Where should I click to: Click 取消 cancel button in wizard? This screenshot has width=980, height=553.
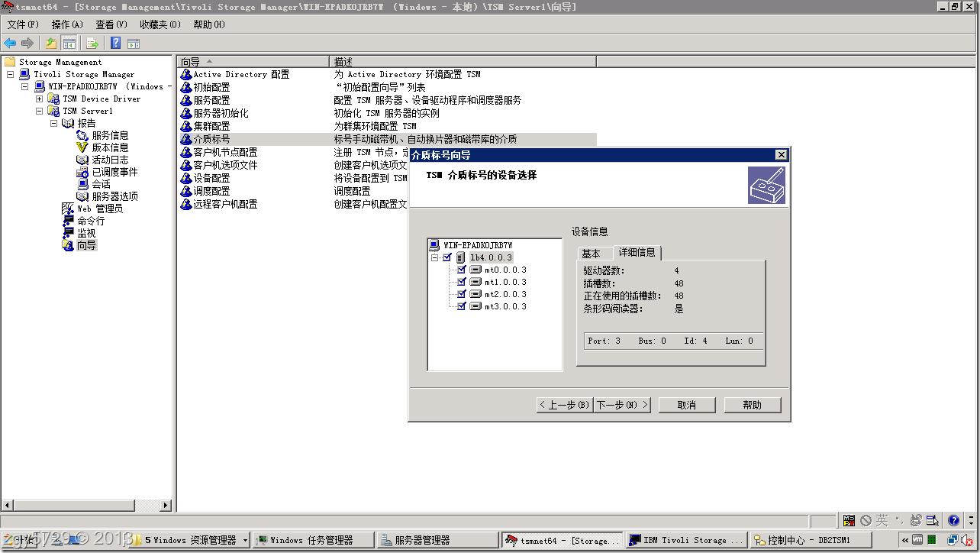pos(687,405)
